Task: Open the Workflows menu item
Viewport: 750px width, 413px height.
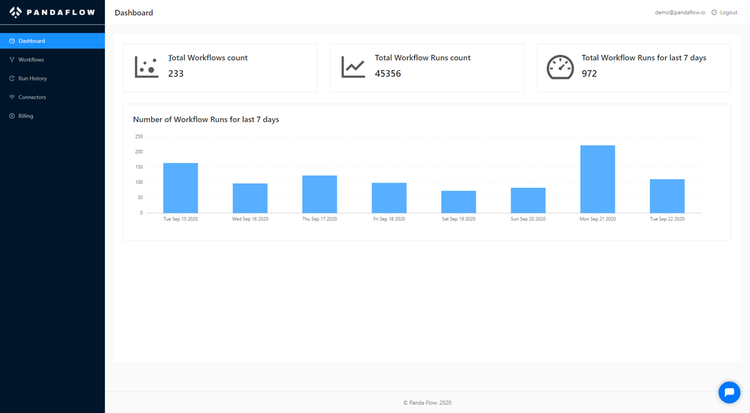Action: pos(31,60)
